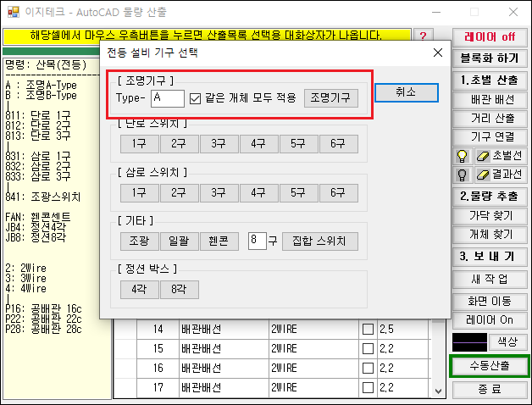Screen dimensions: 532x405
Task: Click the 구 count input field showing 8
Action: click(257, 241)
